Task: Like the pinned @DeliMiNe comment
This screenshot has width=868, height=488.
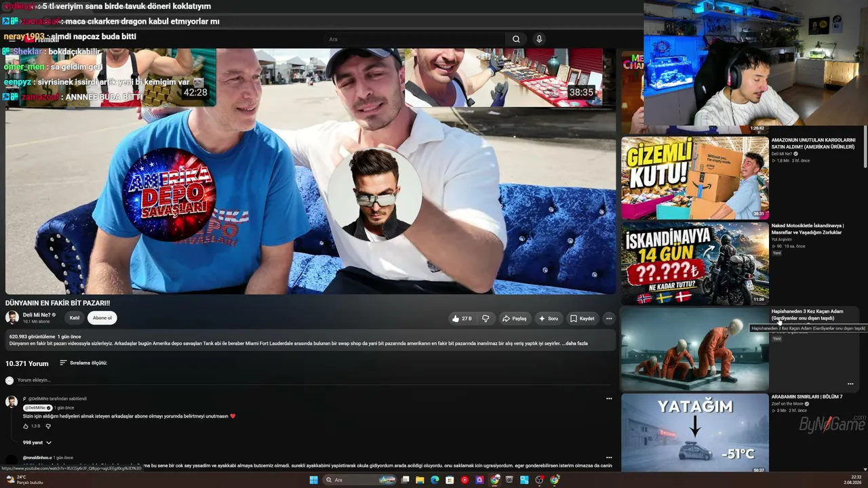Action: [26, 426]
